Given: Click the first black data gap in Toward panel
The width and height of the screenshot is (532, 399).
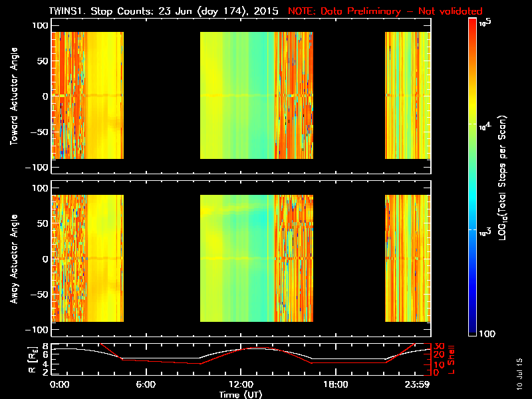Looking at the screenshot, I should click(162, 96).
